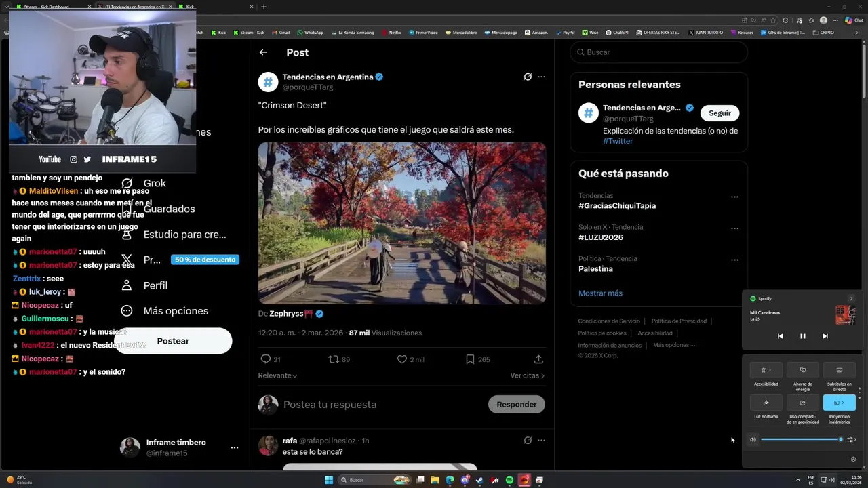This screenshot has height=488, width=868.
Task: Open quick settings gear icon
Action: click(x=853, y=459)
